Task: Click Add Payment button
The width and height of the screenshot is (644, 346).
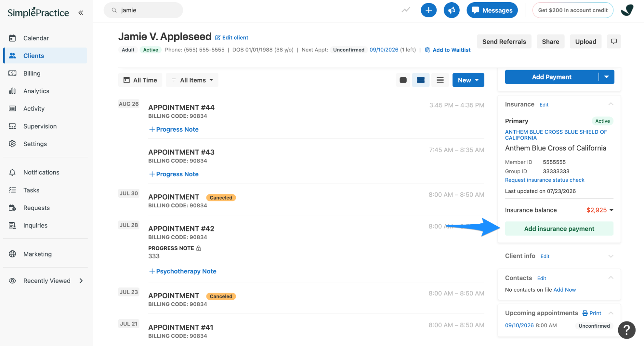Action: click(552, 77)
